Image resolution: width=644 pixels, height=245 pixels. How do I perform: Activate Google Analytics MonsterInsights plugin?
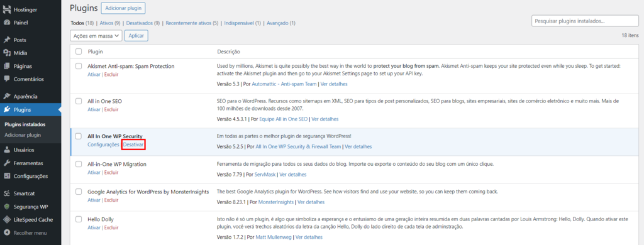pos(94,200)
